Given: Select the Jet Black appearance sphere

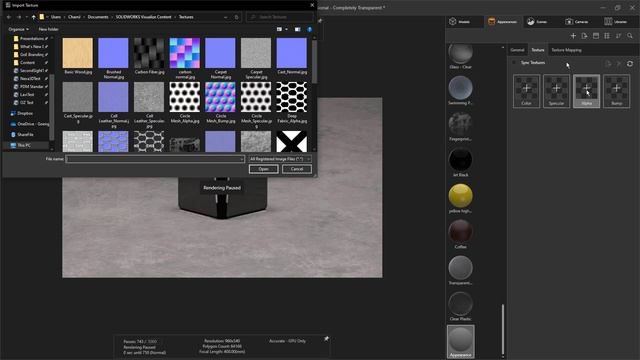Looking at the screenshot, I should [460, 159].
